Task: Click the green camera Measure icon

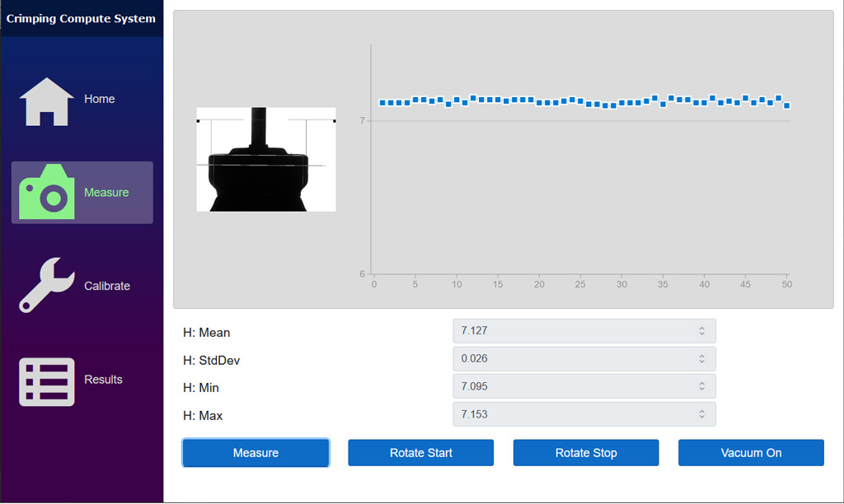Action: pyautogui.click(x=47, y=192)
